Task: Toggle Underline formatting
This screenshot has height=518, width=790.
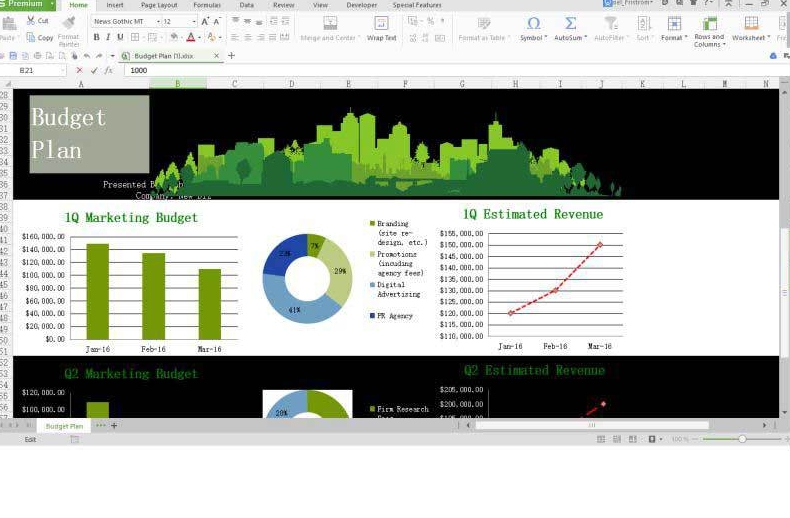Action: click(x=120, y=37)
